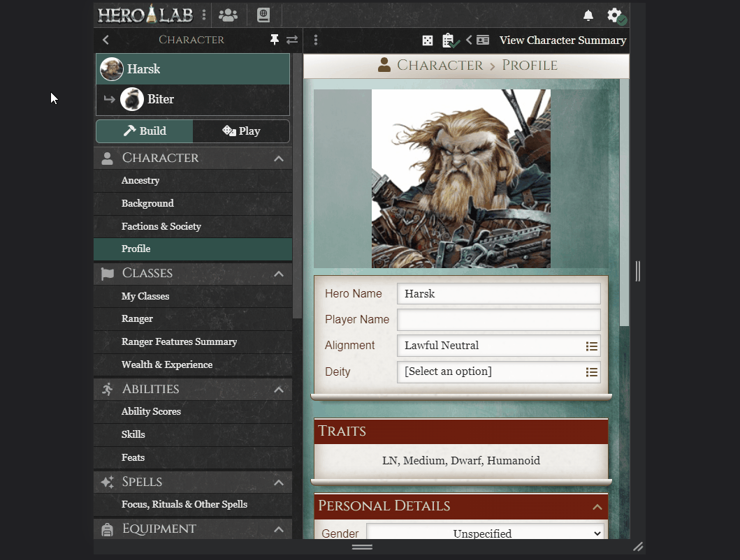Switch to Build mode
The image size is (740, 560).
[145, 131]
